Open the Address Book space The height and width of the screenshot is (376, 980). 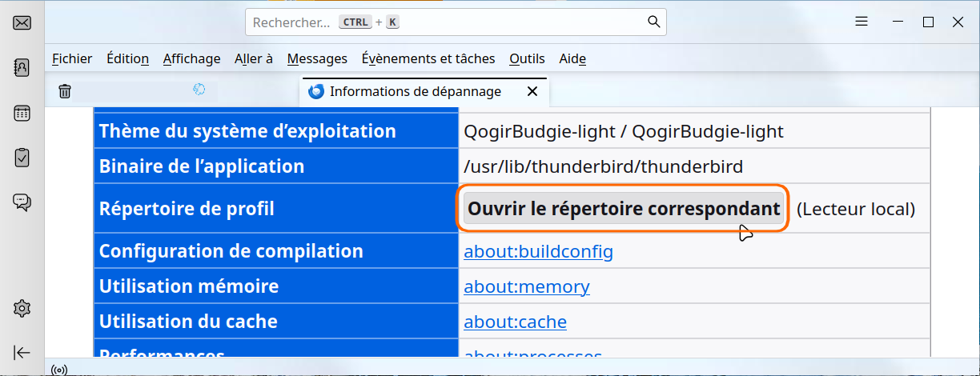tap(22, 68)
